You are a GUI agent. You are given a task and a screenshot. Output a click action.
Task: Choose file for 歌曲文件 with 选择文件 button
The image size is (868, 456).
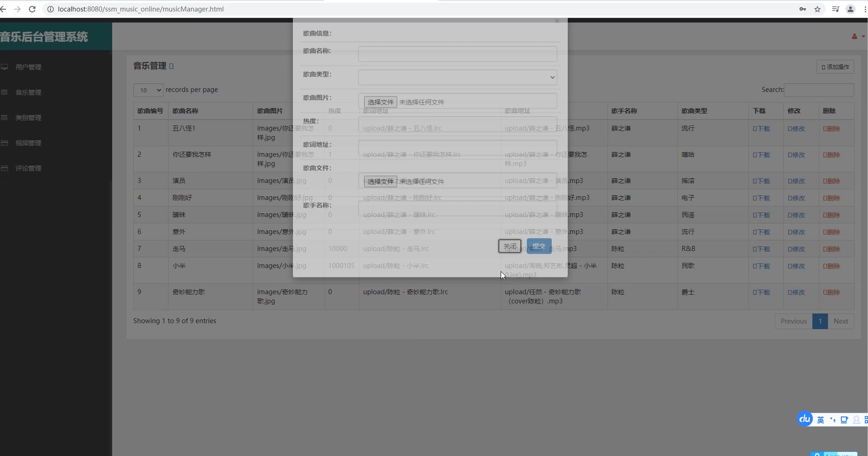coord(380,182)
